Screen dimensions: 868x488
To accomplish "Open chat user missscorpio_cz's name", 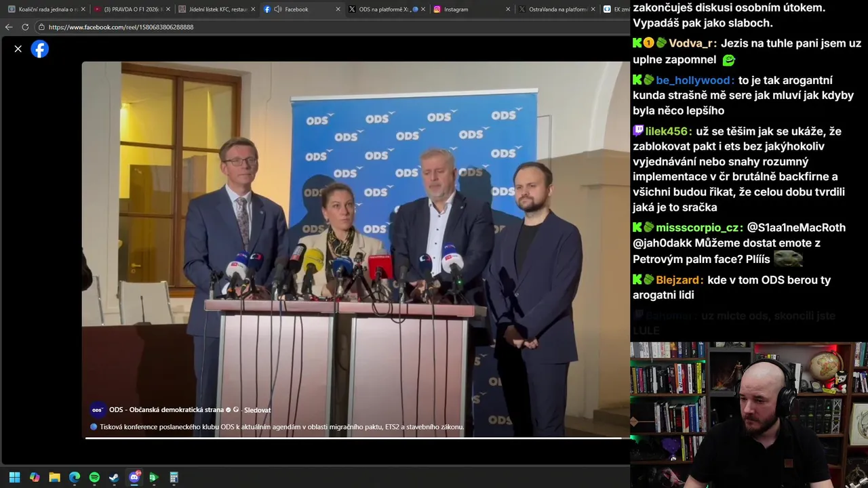I will pyautogui.click(x=698, y=228).
